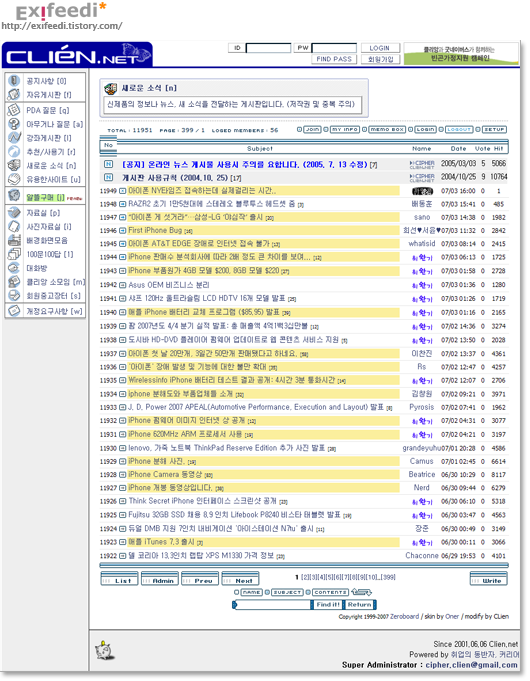
Task: Click the LOGIN button beside the PW field
Action: 380,48
